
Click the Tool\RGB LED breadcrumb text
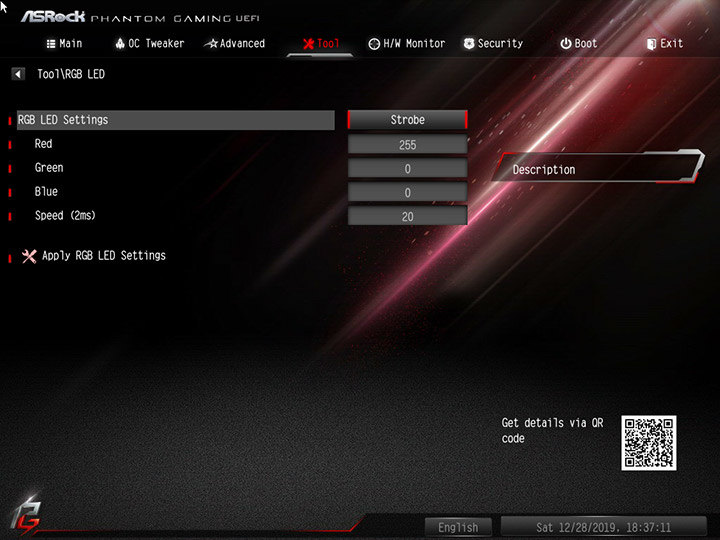71,74
